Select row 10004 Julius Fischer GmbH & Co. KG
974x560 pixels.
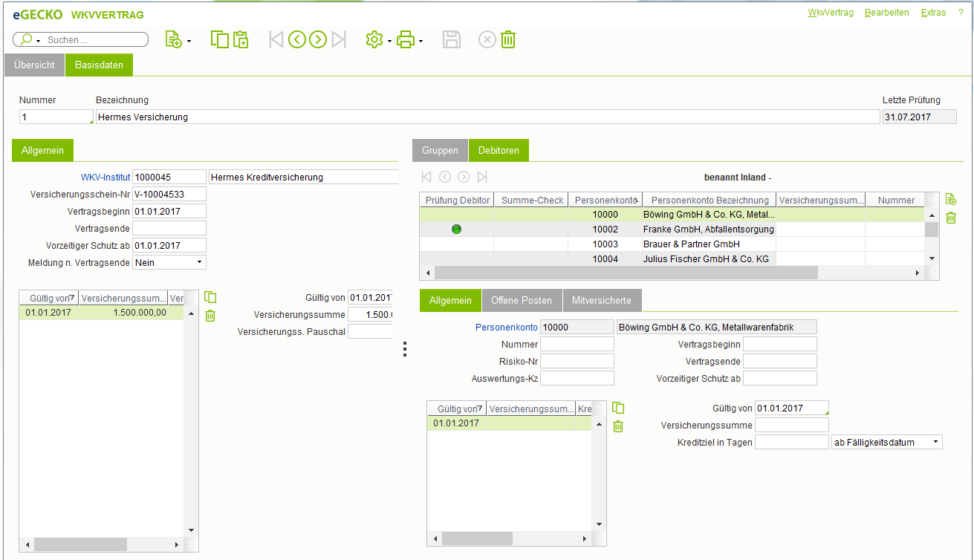click(x=672, y=258)
